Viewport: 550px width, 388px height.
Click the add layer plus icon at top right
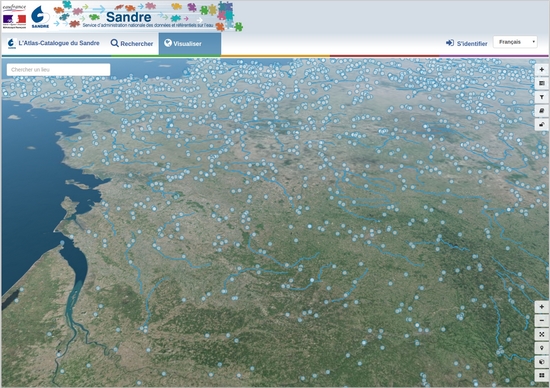pyautogui.click(x=542, y=69)
